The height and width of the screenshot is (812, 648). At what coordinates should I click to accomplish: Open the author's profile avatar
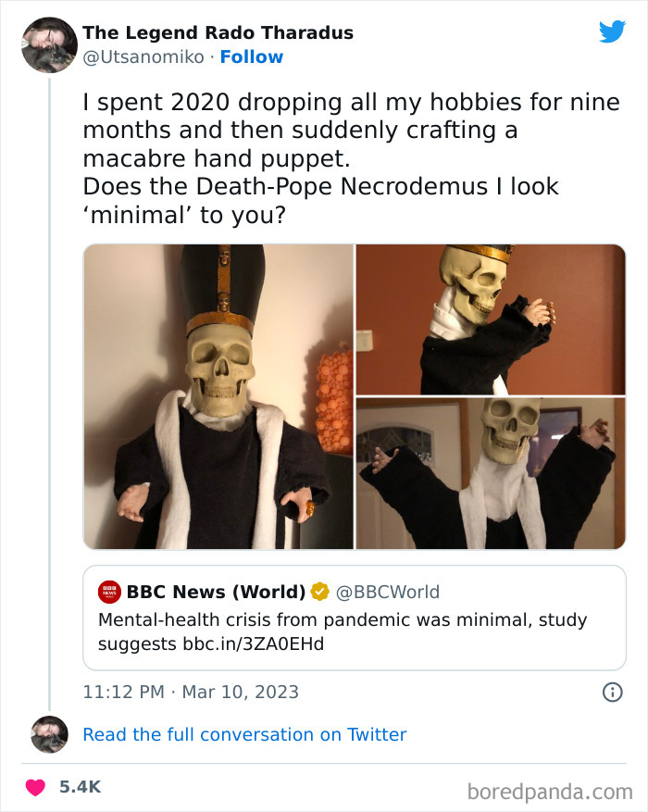(49, 44)
